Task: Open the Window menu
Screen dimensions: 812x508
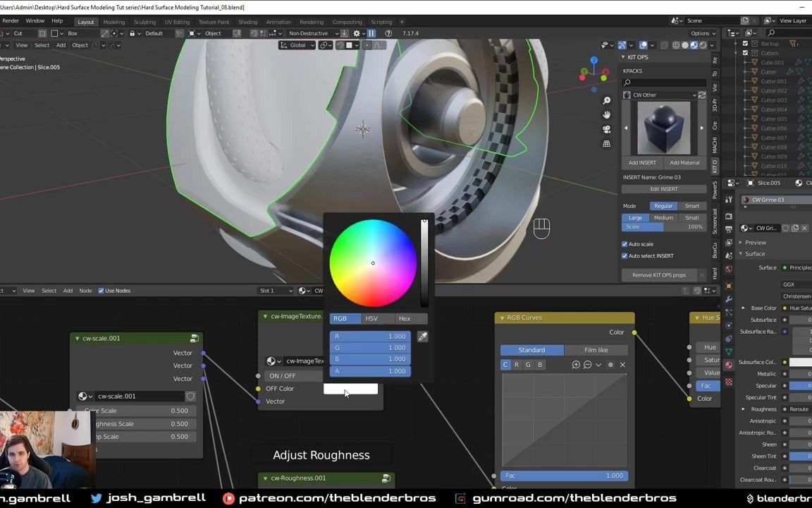Action: 35,20
